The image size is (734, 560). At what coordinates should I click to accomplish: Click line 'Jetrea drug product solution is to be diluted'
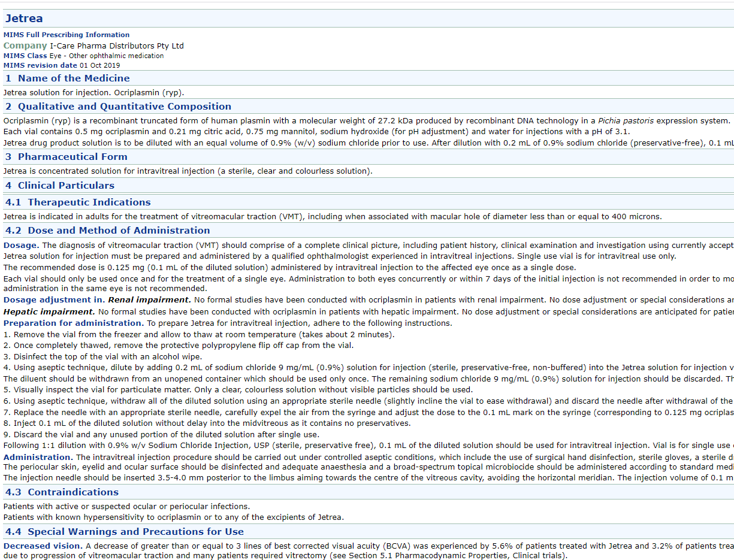pos(368,143)
